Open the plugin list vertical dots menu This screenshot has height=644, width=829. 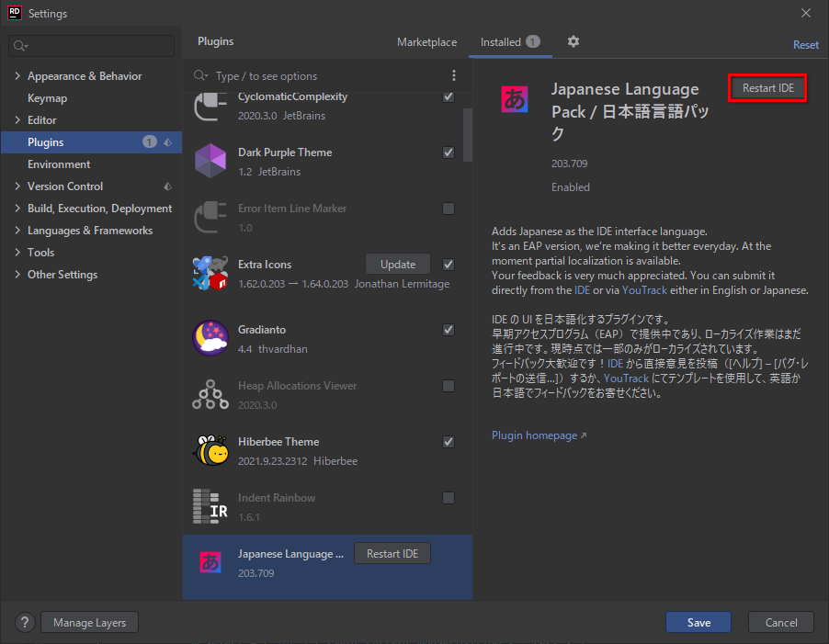pyautogui.click(x=454, y=75)
